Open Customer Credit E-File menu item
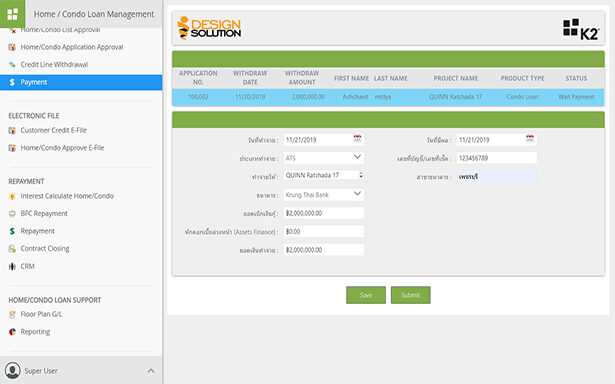This screenshot has height=384, width=615. click(53, 130)
